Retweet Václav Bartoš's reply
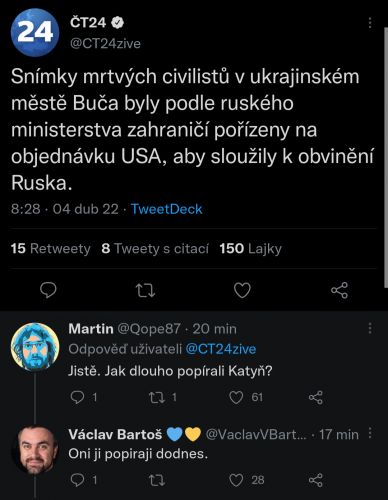Viewport: 388px width, 500px height. coord(156,480)
